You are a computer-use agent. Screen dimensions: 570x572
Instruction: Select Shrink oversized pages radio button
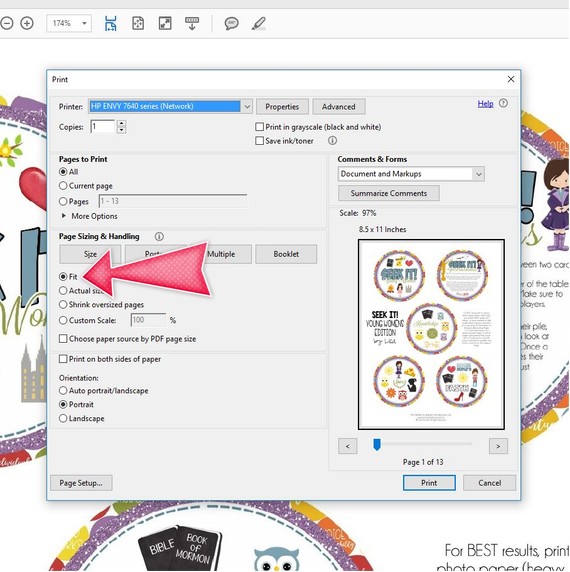[63, 304]
